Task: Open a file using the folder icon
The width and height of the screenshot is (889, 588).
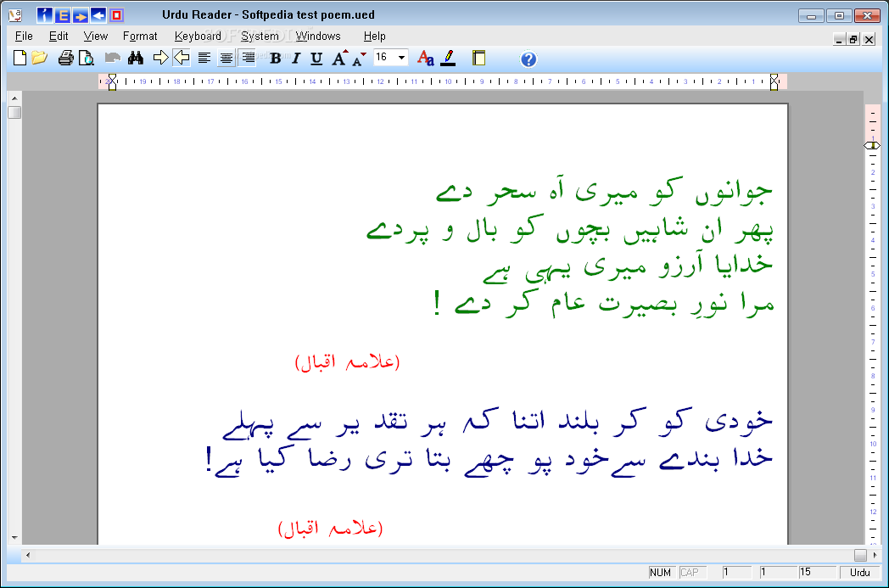Action: click(39, 58)
